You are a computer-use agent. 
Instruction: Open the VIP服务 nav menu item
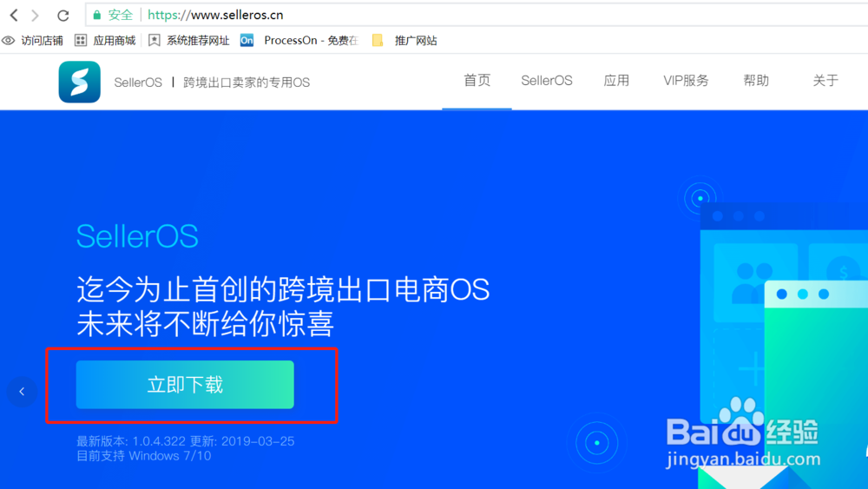tap(686, 81)
